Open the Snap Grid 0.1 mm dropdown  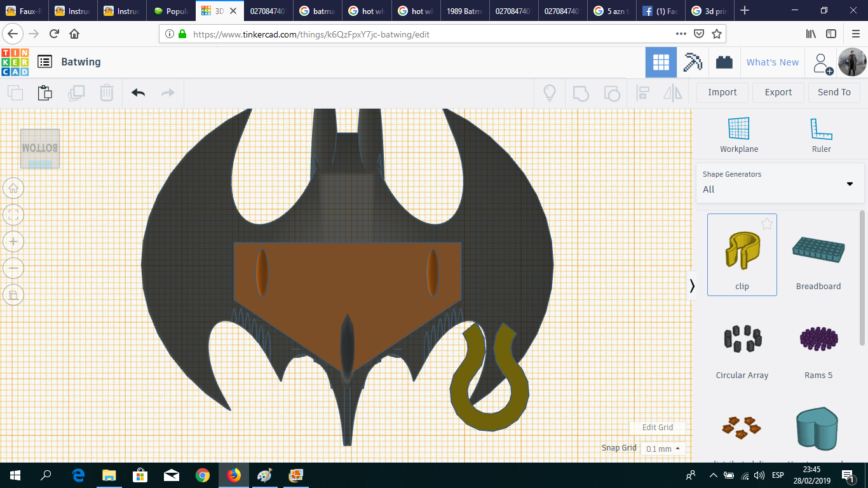pyautogui.click(x=663, y=449)
